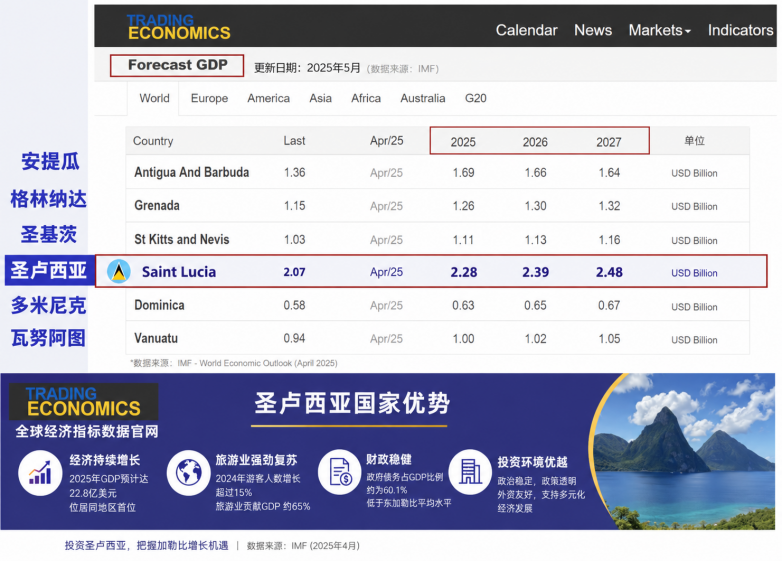Click the Forecast GDP heading
The width and height of the screenshot is (782, 561).
178,65
